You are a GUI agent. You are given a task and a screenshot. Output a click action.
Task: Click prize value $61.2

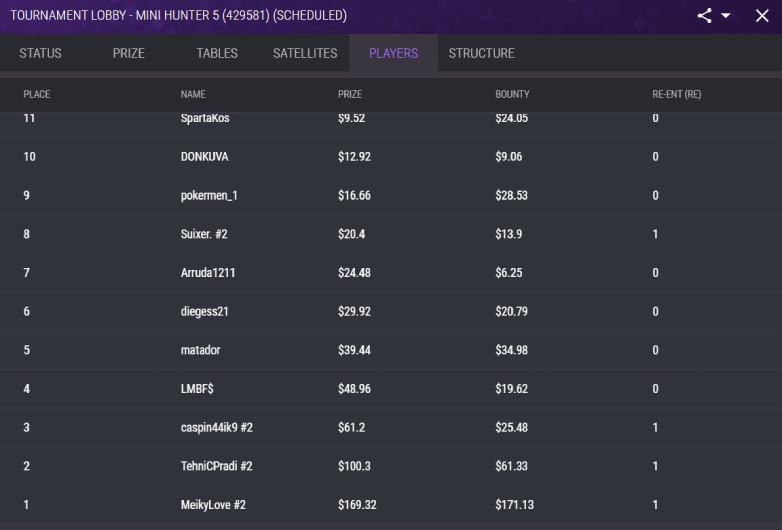[x=352, y=427]
